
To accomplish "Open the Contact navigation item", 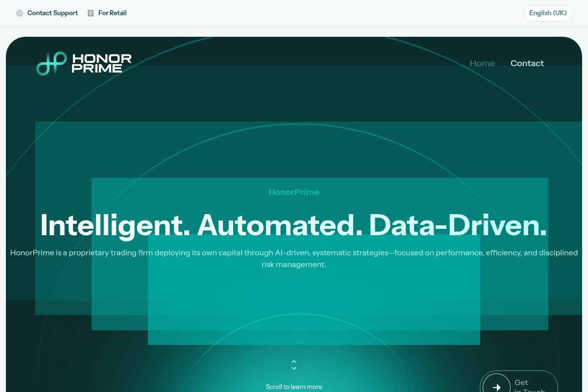I will click(x=527, y=63).
